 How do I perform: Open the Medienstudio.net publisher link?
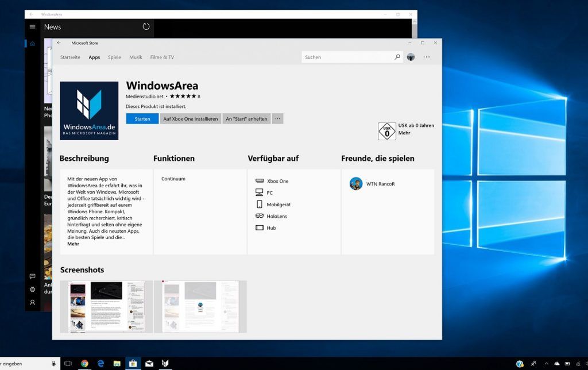point(145,97)
